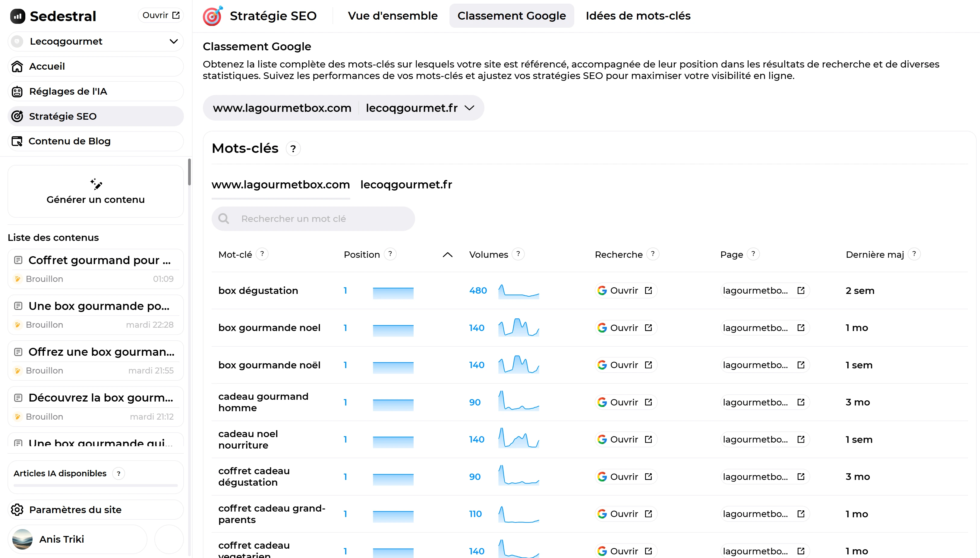Click the sidebar content list scrollbar
Image resolution: width=980 pixels, height=558 pixels.
189,172
